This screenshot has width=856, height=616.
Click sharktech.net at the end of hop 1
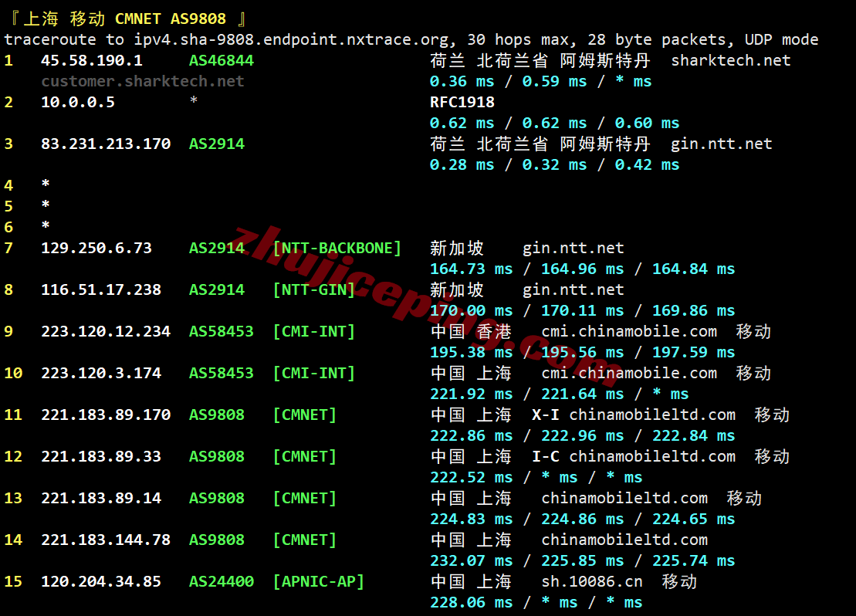click(730, 61)
